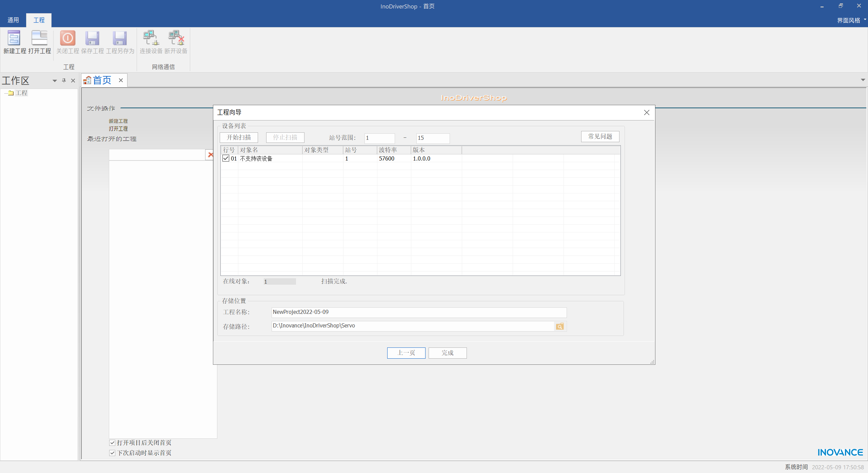
Task: Click the station range start field
Action: click(380, 138)
